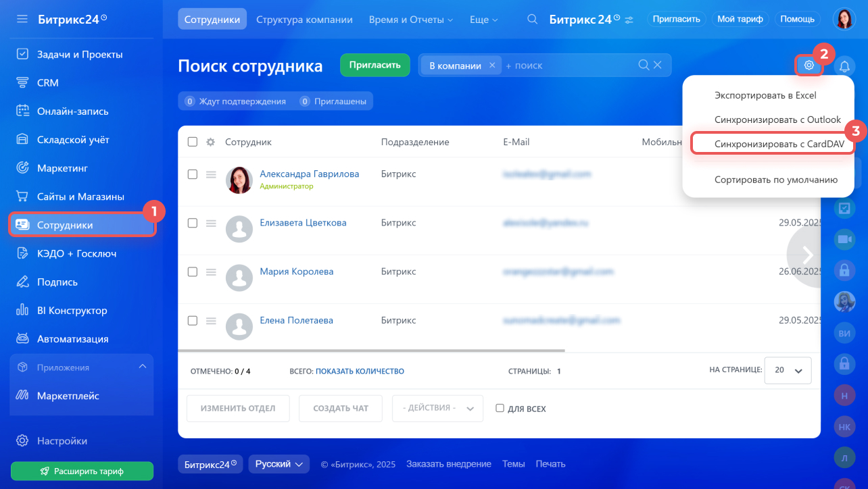
Task: Click 'Показать количество' link
Action: click(x=360, y=371)
